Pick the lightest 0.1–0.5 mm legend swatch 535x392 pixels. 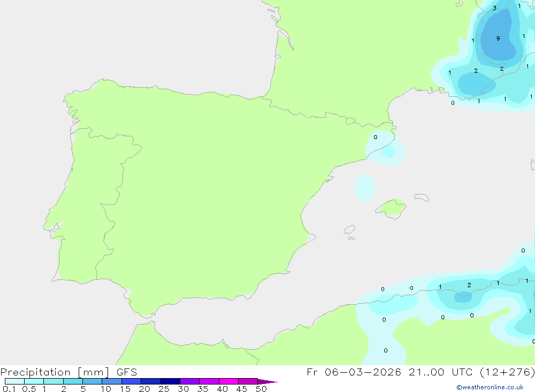(14, 381)
